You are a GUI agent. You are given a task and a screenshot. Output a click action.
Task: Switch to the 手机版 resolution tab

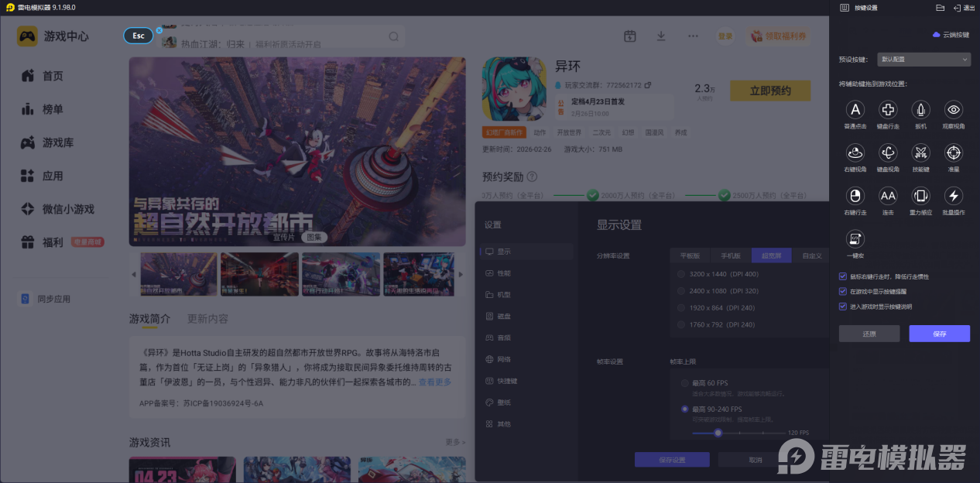[x=731, y=255]
